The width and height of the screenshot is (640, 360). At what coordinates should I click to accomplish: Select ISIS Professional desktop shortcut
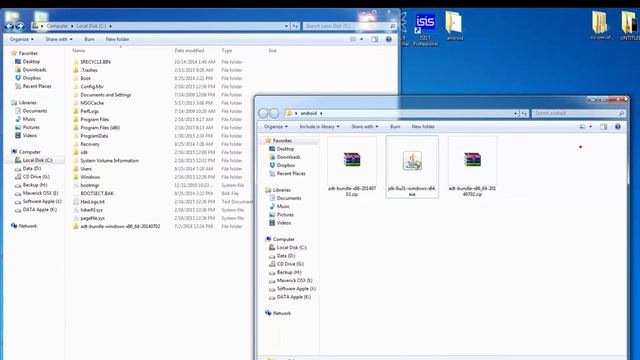point(425,29)
